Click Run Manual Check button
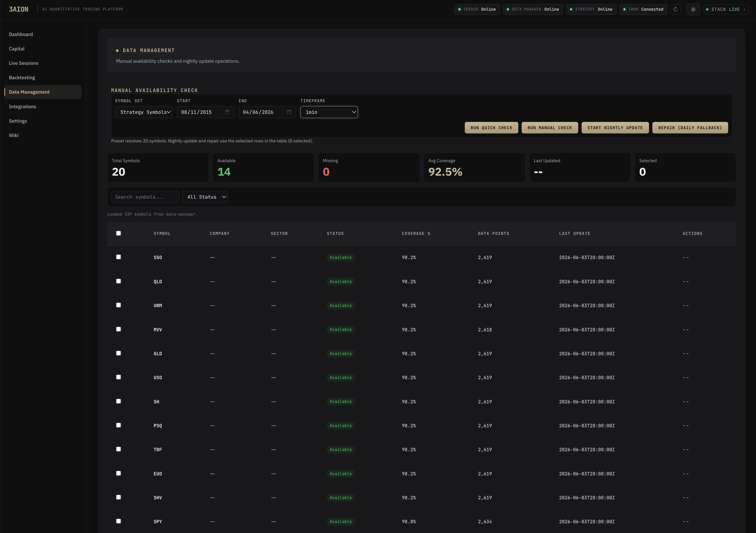Image resolution: width=756 pixels, height=533 pixels. tap(550, 128)
